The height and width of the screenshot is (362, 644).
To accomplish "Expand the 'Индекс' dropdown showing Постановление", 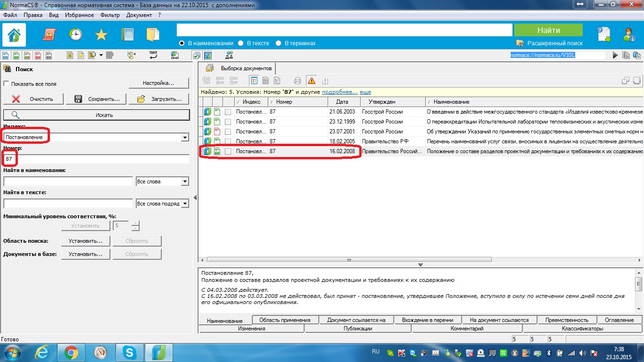I will (184, 137).
